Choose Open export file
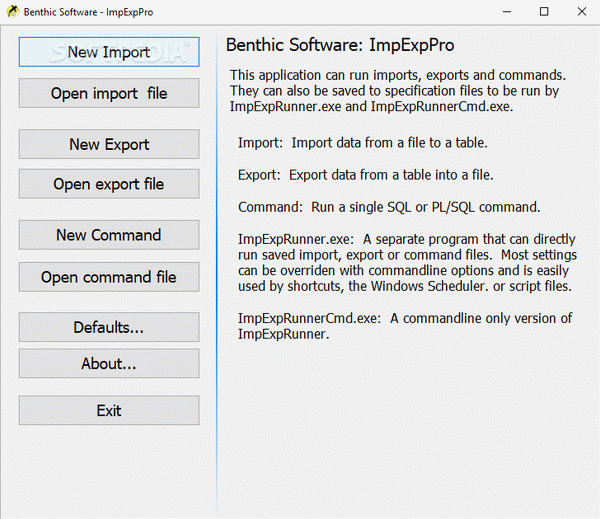600x519 pixels. [109, 184]
